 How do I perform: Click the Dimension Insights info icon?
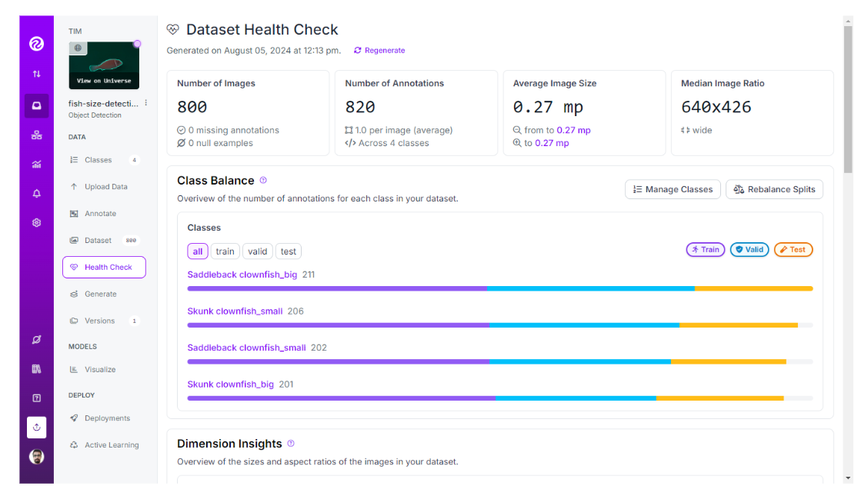[x=291, y=444]
